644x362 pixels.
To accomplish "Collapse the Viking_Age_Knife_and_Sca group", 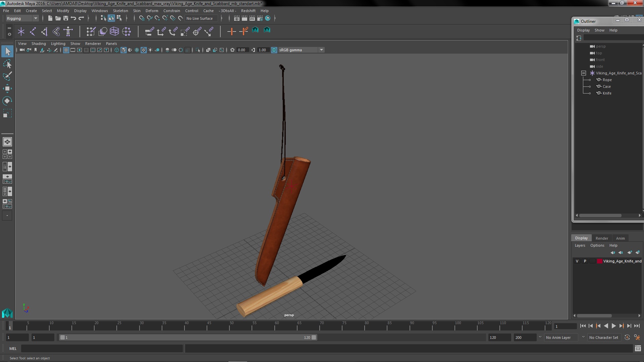I will point(584,73).
